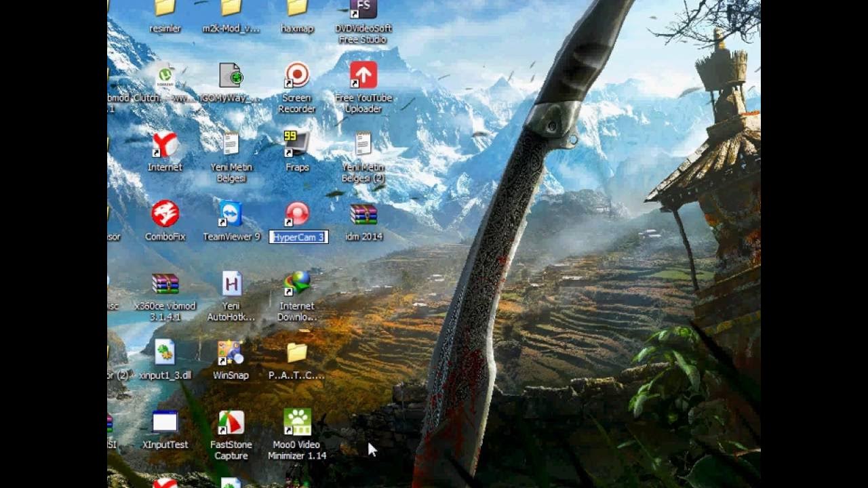Select the Yeni AutoHotkey script icon
Image resolution: width=868 pixels, height=488 pixels.
[x=231, y=284]
